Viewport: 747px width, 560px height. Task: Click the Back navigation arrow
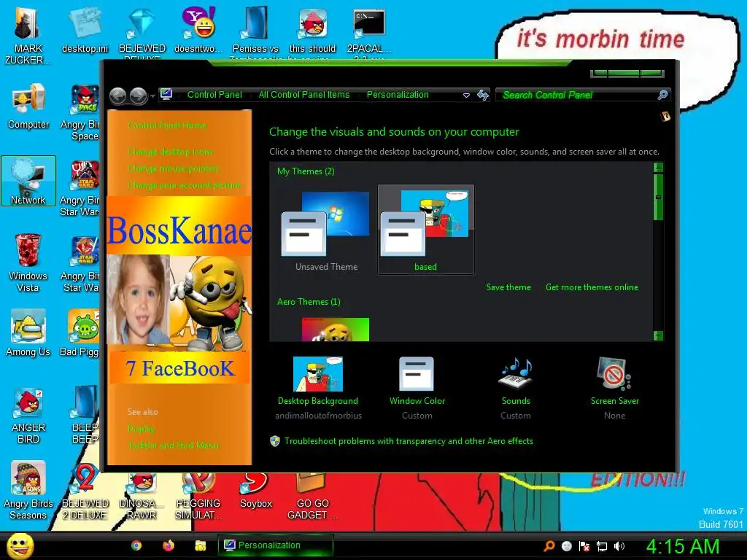[117, 96]
